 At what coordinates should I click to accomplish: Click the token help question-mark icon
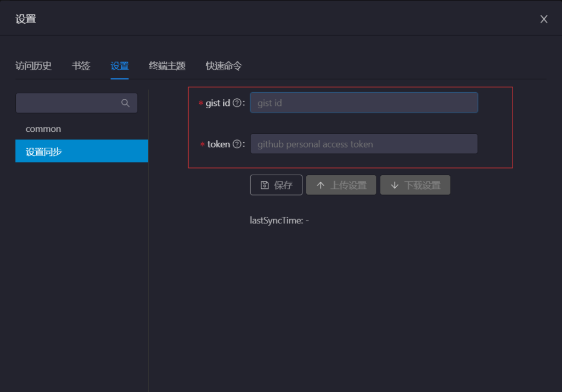coord(237,144)
